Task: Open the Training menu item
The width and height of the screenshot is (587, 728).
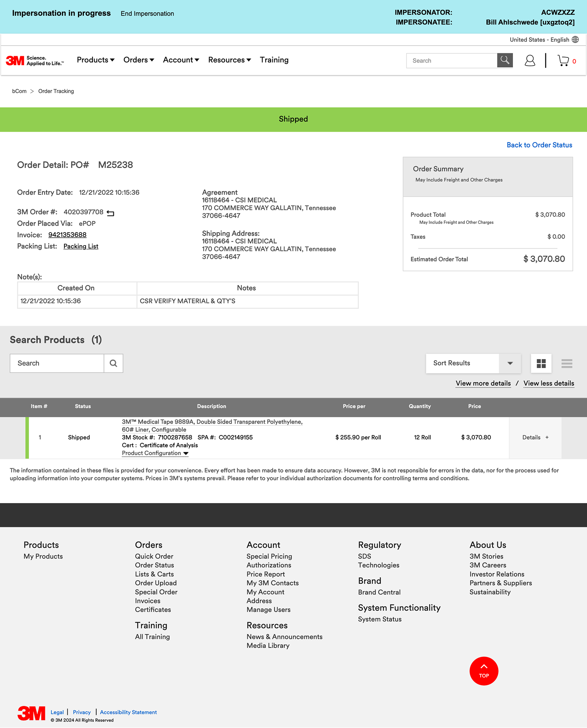Action: tap(274, 60)
